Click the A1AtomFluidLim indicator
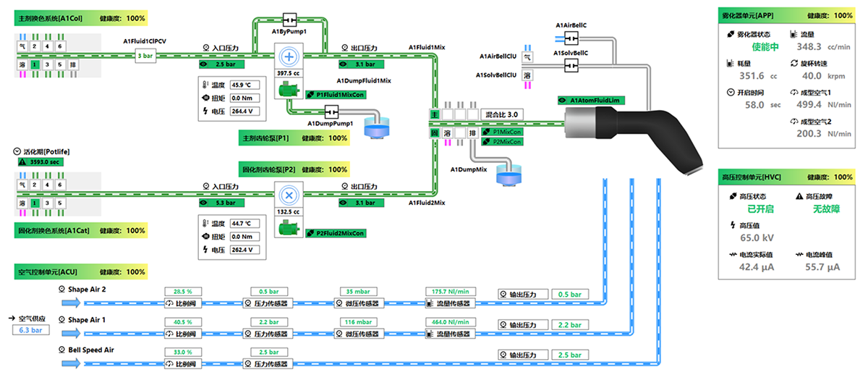 592,100
